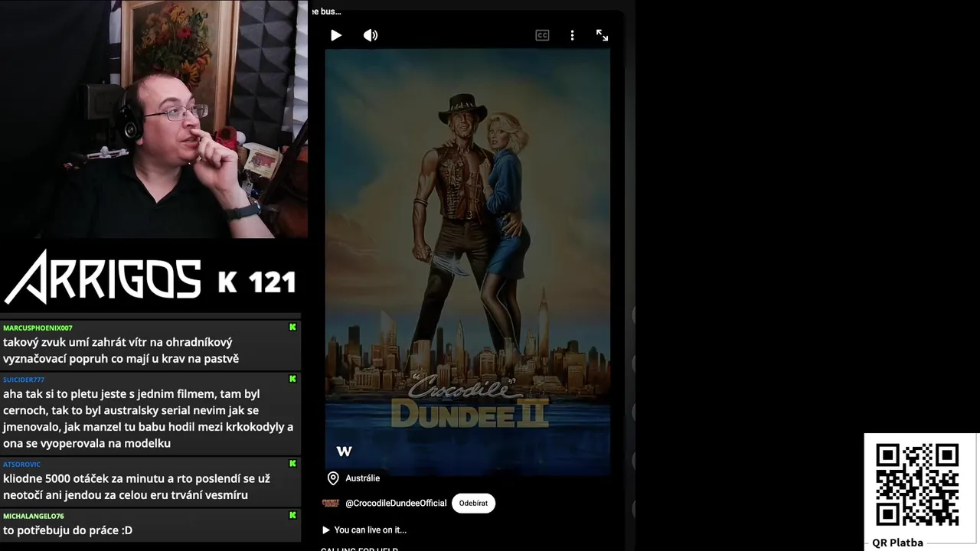980x551 pixels.
Task: Select the Crocodile Dundee II poster image
Action: click(x=467, y=262)
